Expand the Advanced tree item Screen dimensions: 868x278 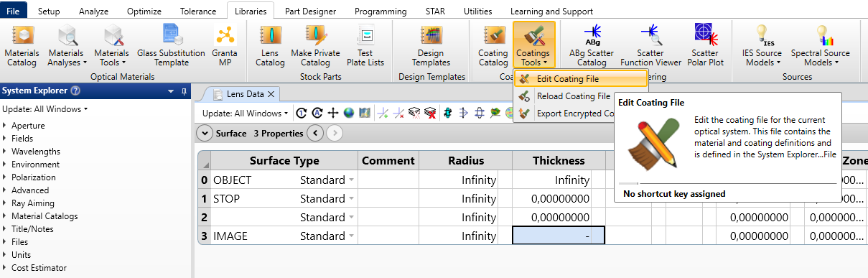(5, 190)
